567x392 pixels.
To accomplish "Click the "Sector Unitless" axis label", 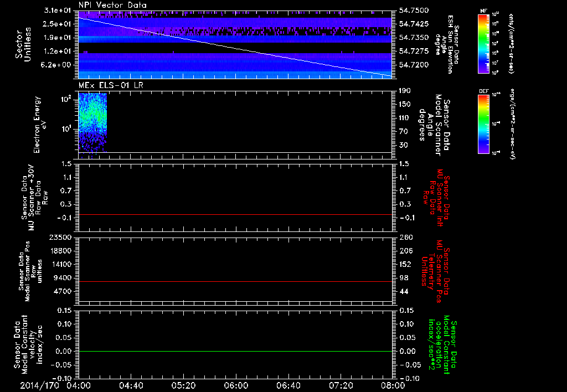I will coord(23,44).
